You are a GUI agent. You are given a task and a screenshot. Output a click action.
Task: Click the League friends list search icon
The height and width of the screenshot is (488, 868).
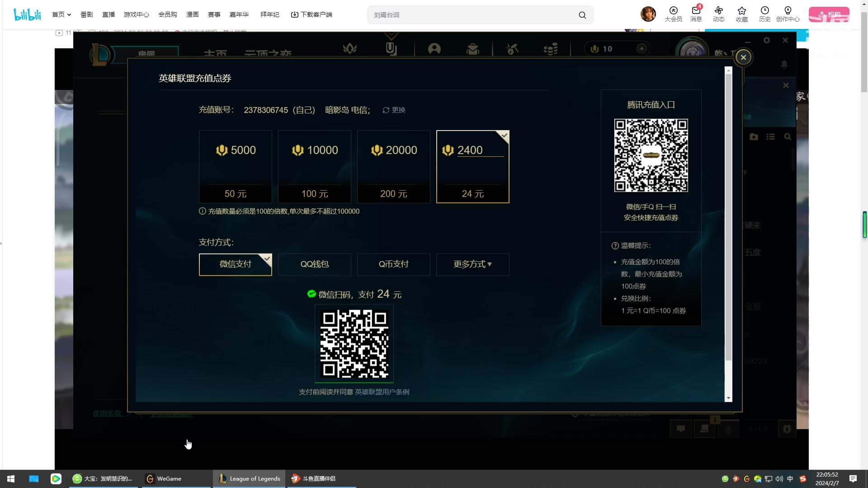(x=788, y=136)
